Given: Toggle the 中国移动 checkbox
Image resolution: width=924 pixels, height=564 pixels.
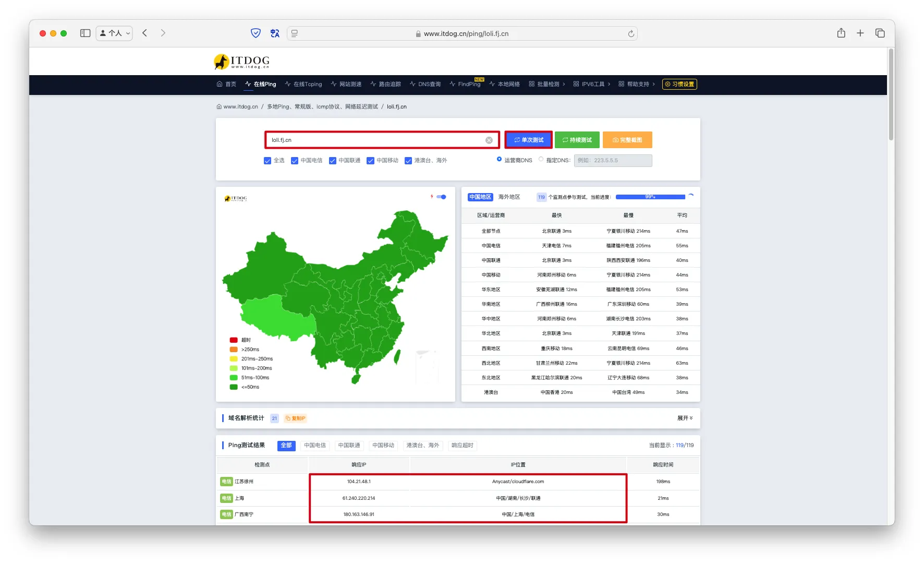Looking at the screenshot, I should (x=370, y=161).
